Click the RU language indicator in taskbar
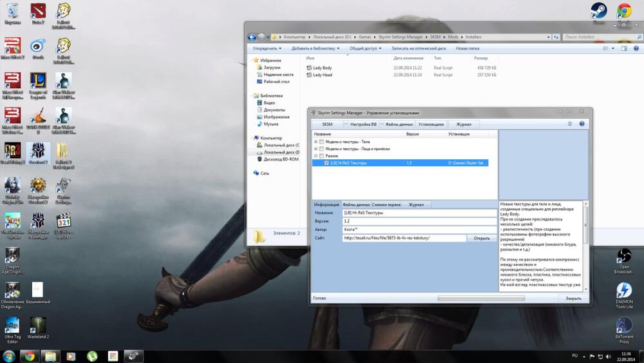 [x=574, y=356]
